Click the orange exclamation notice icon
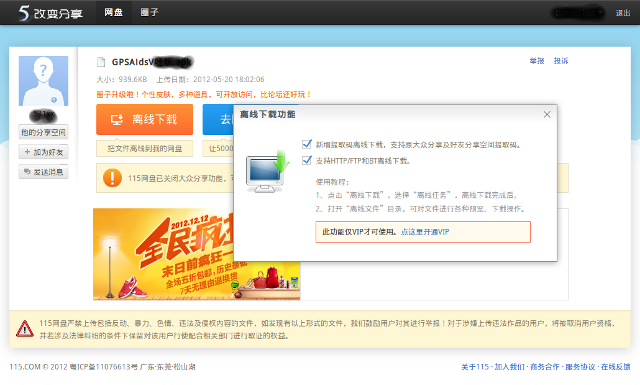The width and height of the screenshot is (640, 385). coord(112,178)
